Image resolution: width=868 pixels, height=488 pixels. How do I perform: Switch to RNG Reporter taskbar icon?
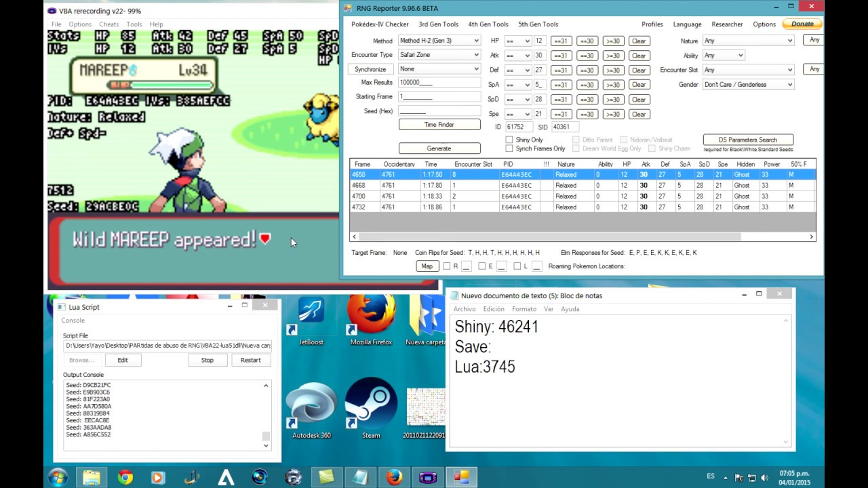[x=461, y=477]
